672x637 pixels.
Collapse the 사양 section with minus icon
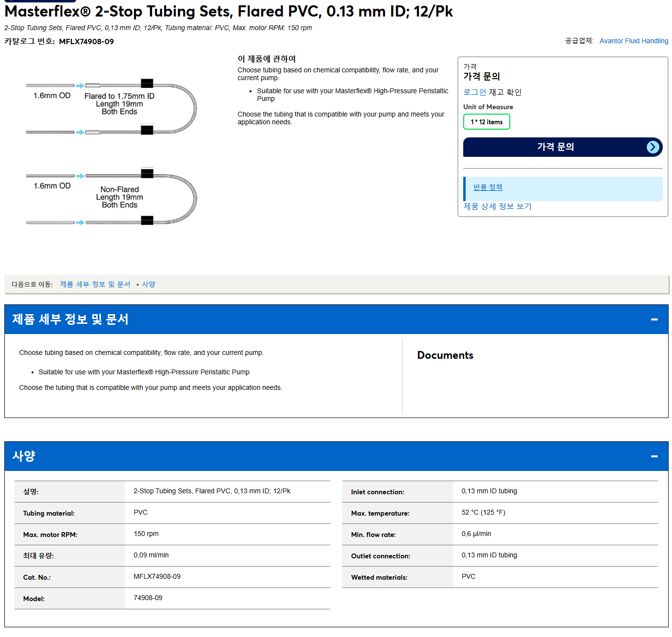[654, 456]
